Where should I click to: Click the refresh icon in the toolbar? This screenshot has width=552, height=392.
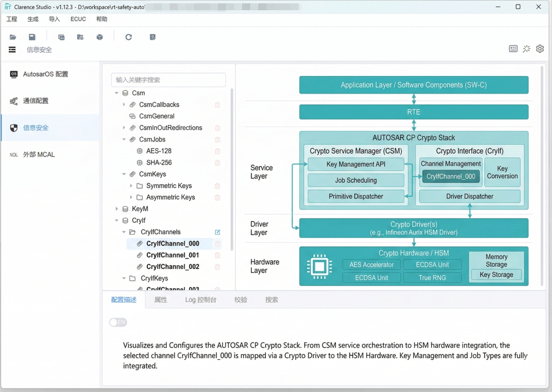(x=129, y=37)
